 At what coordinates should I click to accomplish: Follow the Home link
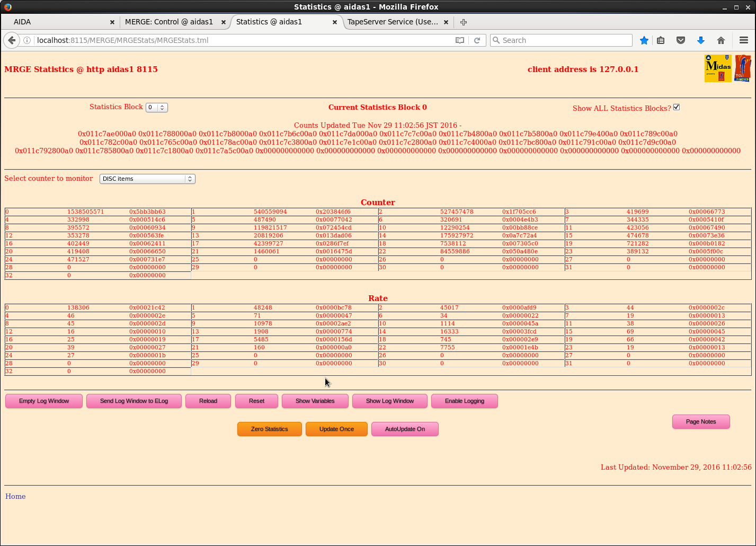pos(15,496)
